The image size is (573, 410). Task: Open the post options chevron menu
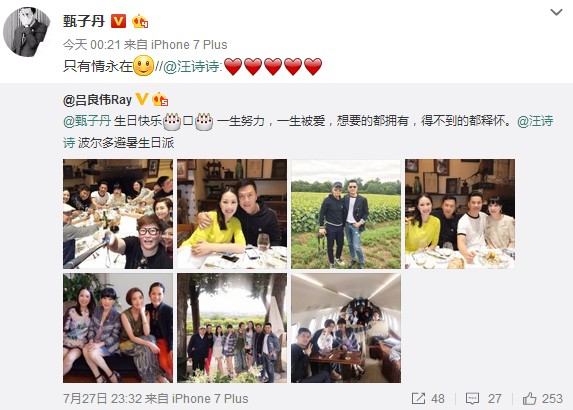(556, 12)
